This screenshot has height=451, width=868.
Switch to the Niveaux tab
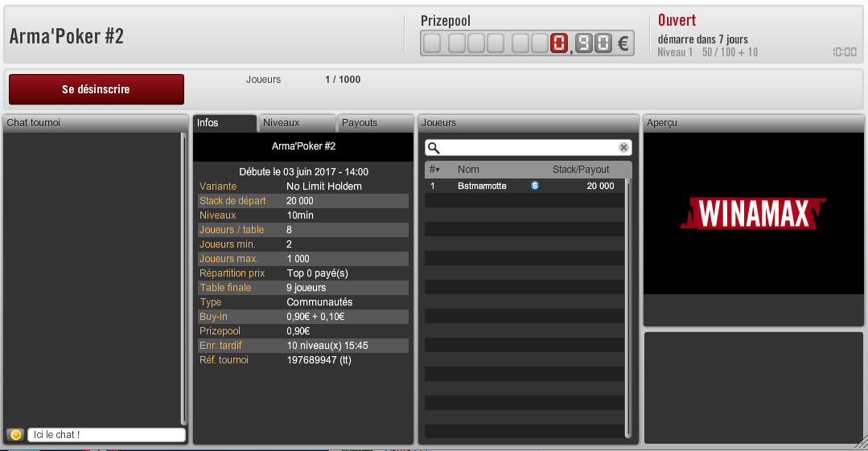pyautogui.click(x=298, y=123)
